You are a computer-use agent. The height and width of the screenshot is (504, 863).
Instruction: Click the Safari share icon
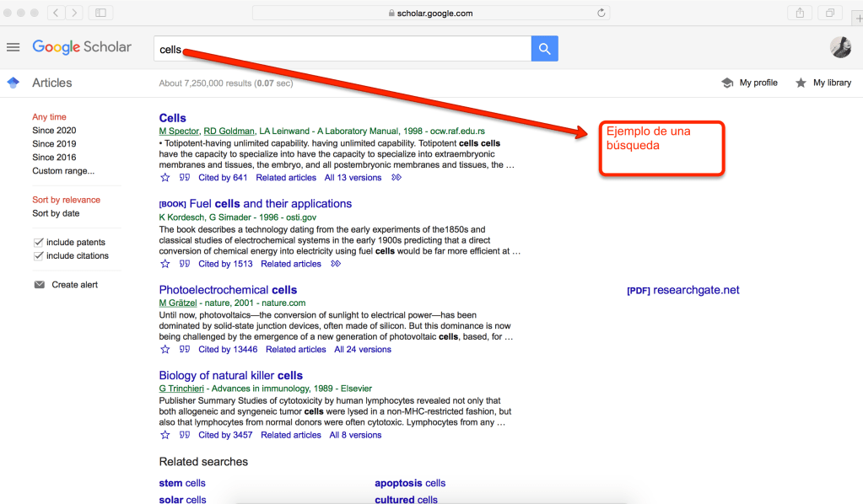tap(799, 13)
